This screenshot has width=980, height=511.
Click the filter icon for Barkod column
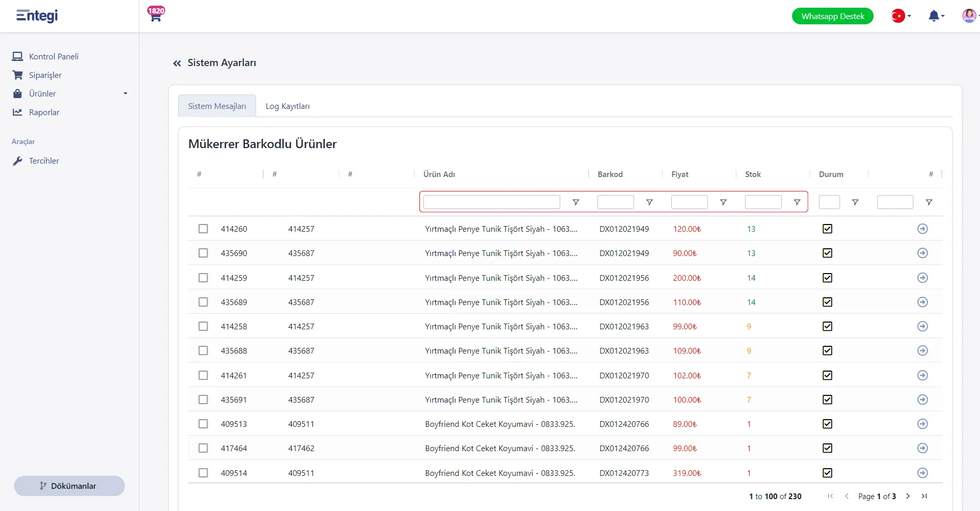(x=650, y=202)
